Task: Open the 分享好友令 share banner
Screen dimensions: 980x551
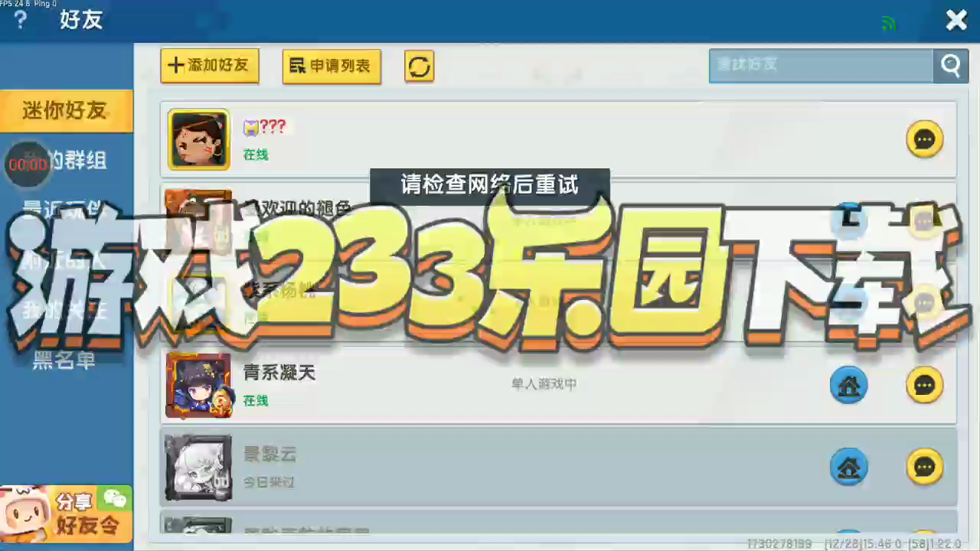Action: pyautogui.click(x=66, y=514)
